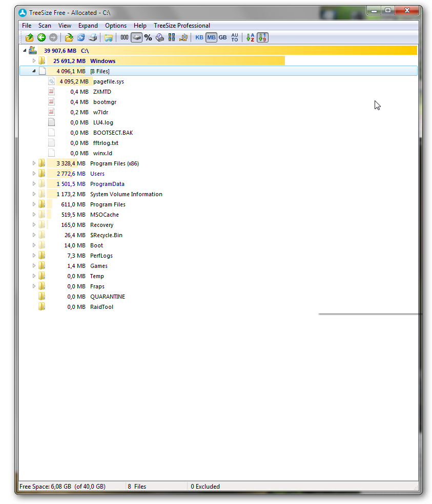This screenshot has height=504, width=432.
Task: Switch size unit to MB
Action: point(211,37)
